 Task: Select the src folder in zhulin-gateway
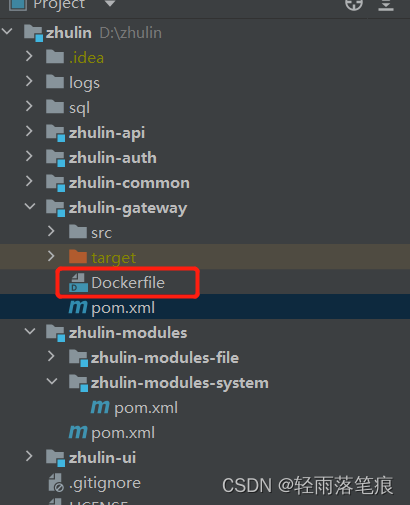102,233
